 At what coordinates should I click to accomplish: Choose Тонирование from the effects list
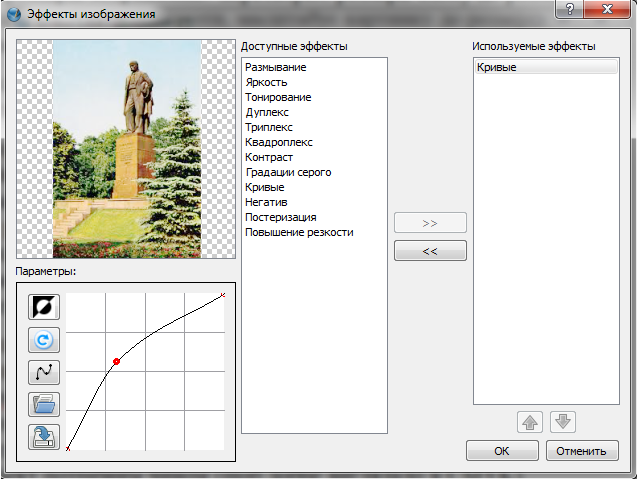278,97
